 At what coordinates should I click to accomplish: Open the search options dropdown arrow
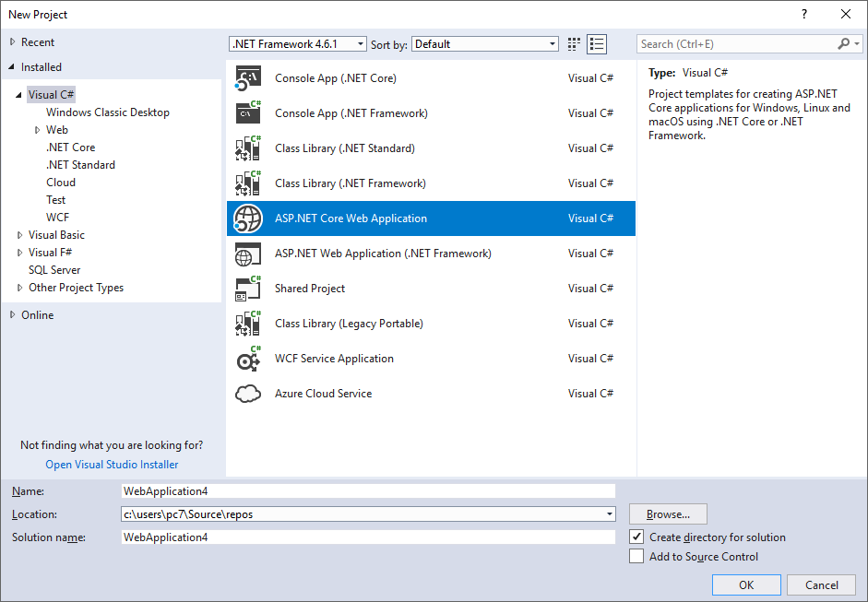click(857, 43)
